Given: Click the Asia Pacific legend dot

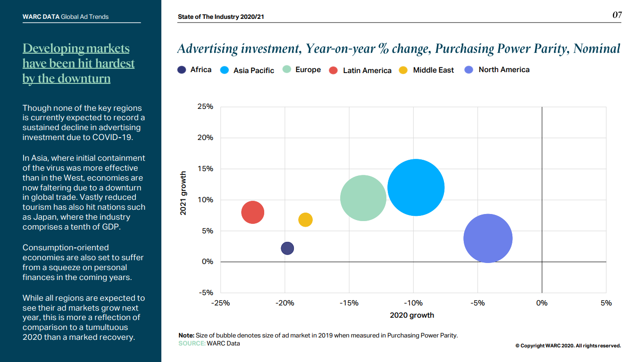Looking at the screenshot, I should pos(225,70).
